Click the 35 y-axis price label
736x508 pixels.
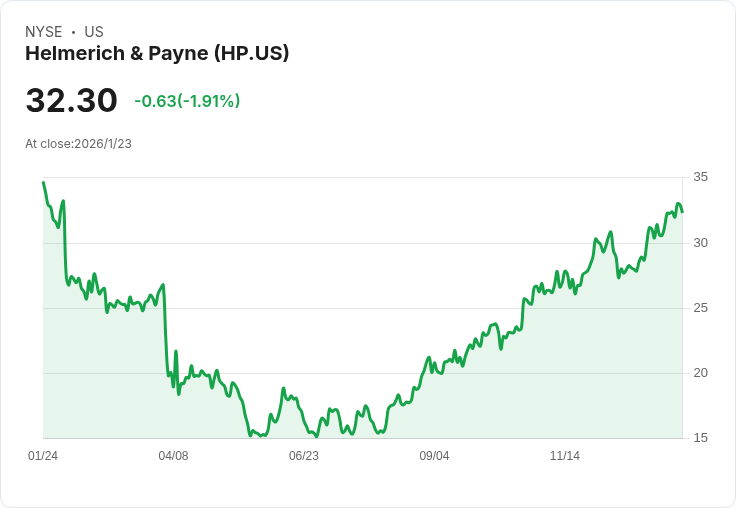click(700, 177)
